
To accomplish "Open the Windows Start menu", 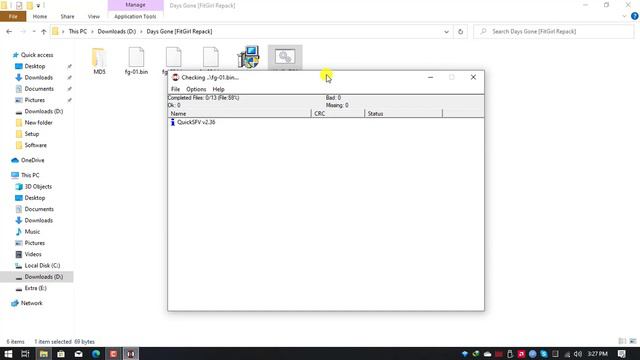I will tap(8, 353).
